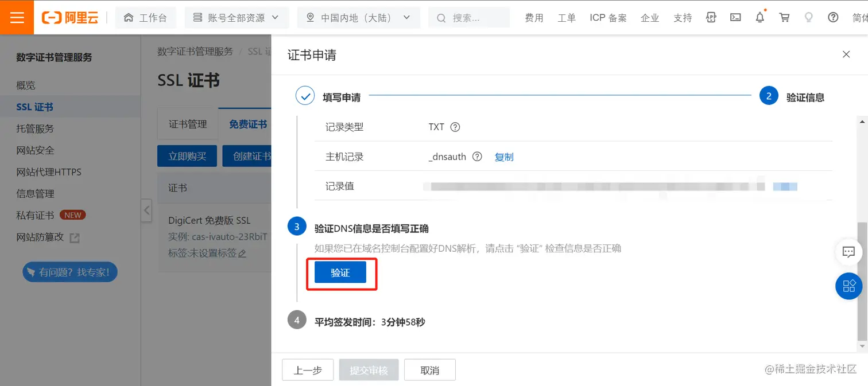868x386 pixels.
Task: Open the 企业 menu
Action: click(x=650, y=18)
